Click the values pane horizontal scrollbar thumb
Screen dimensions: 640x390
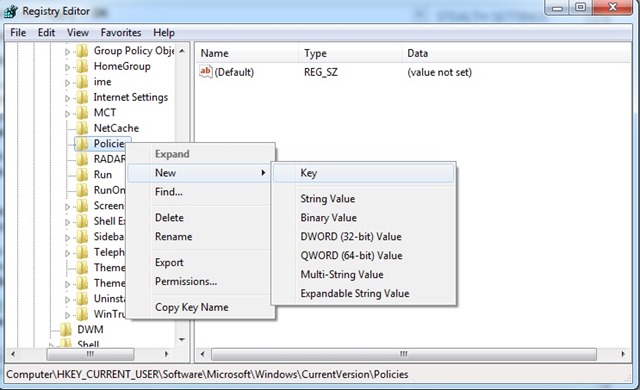pos(404,354)
